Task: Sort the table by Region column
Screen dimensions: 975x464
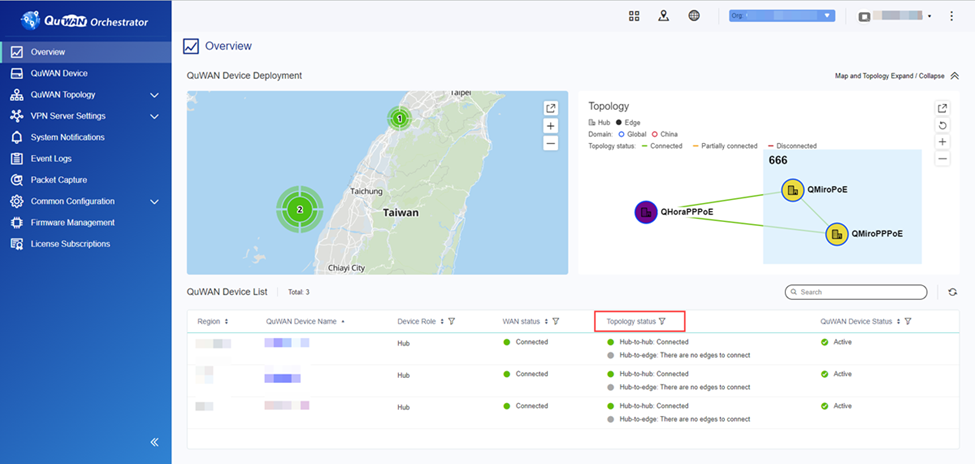Action: [x=226, y=322]
